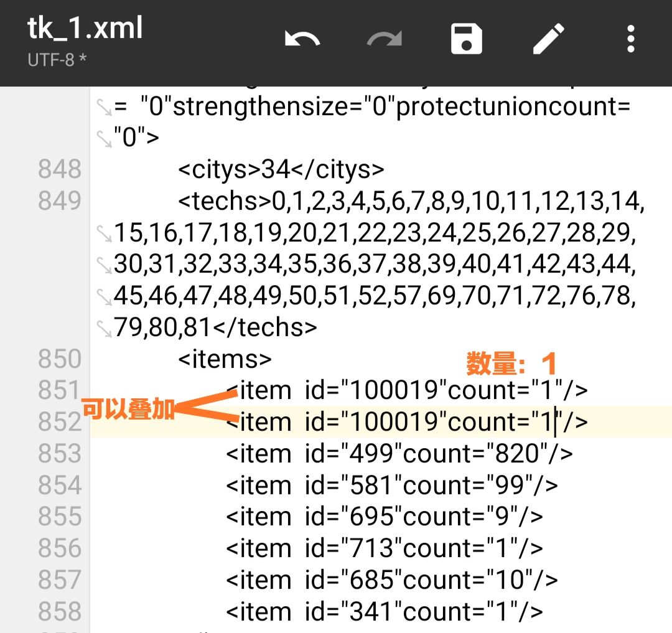This screenshot has width=672, height=633.
Task: Open the three-dot overflow menu
Action: (631, 39)
